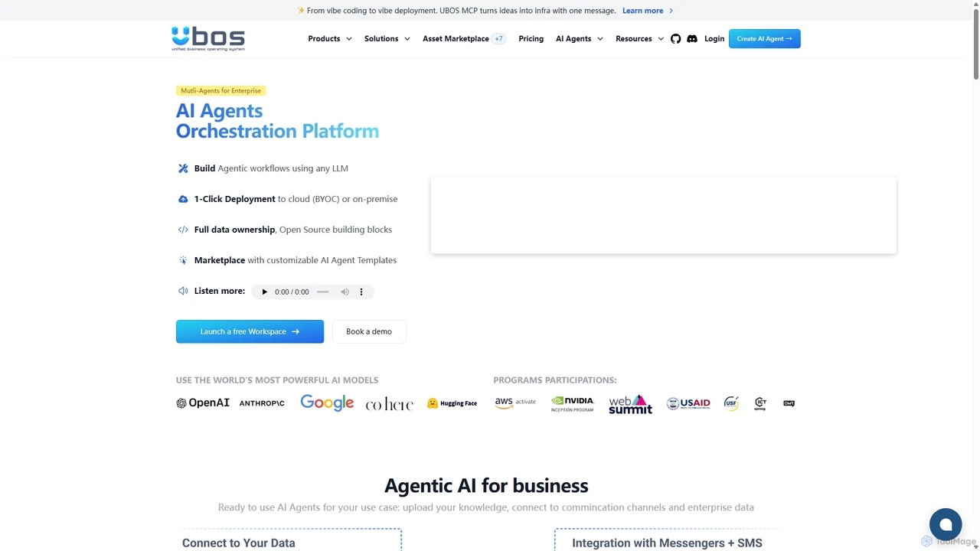The width and height of the screenshot is (980, 551).
Task: Click Book a demo button
Action: click(x=369, y=331)
